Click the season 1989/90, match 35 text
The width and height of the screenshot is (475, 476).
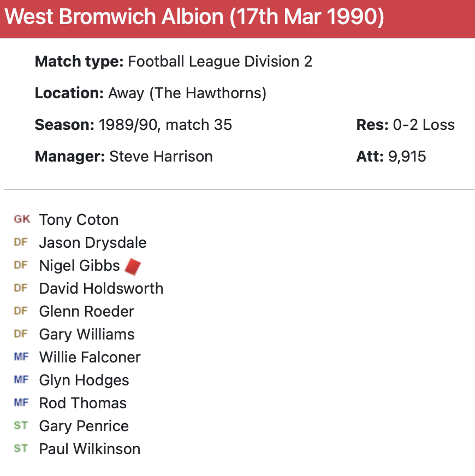pyautogui.click(x=165, y=125)
